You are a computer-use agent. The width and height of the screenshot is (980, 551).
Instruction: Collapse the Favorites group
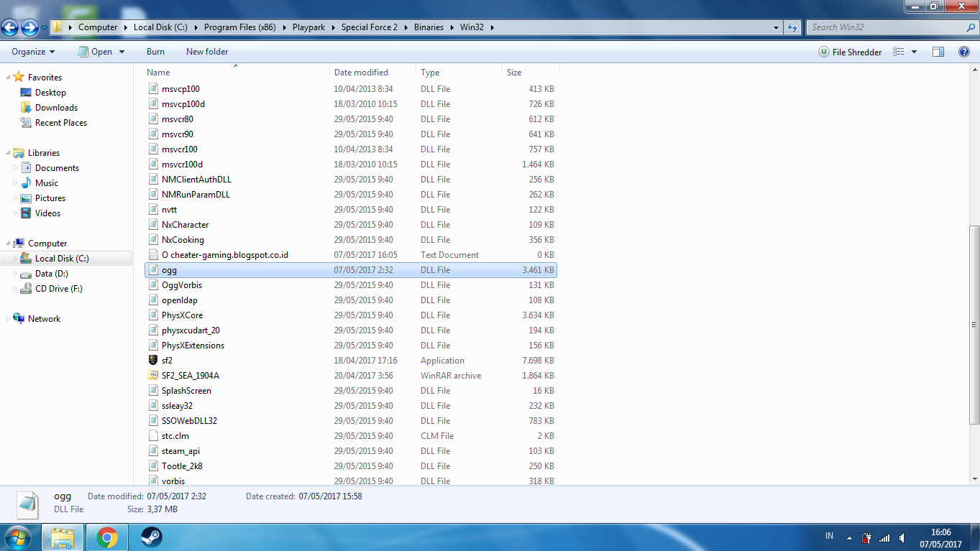click(x=8, y=78)
